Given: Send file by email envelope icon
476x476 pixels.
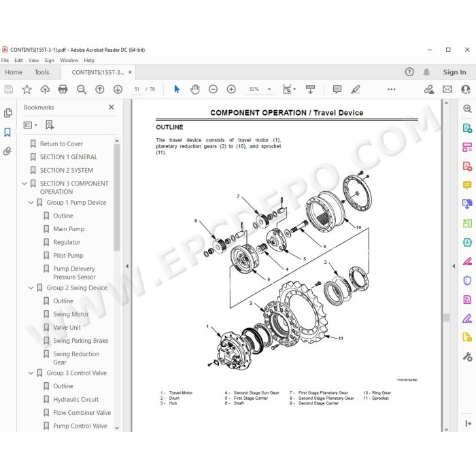Looking at the screenshot, I should tap(447, 89).
